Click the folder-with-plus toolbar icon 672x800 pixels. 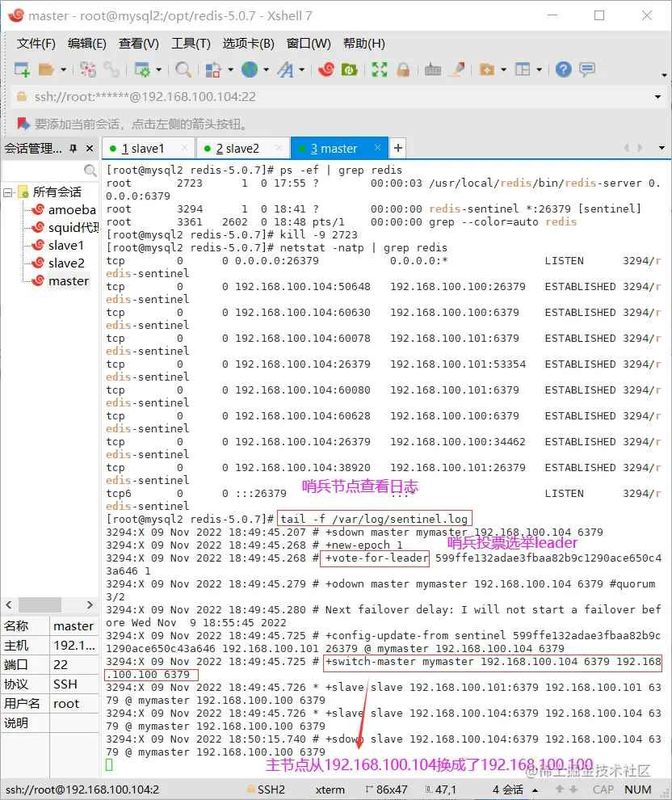[x=487, y=69]
